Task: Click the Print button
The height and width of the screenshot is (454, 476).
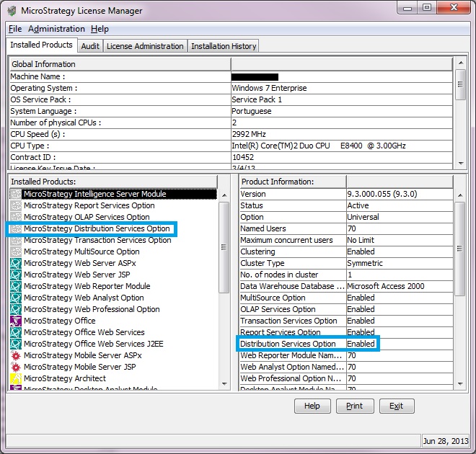Action: (355, 406)
